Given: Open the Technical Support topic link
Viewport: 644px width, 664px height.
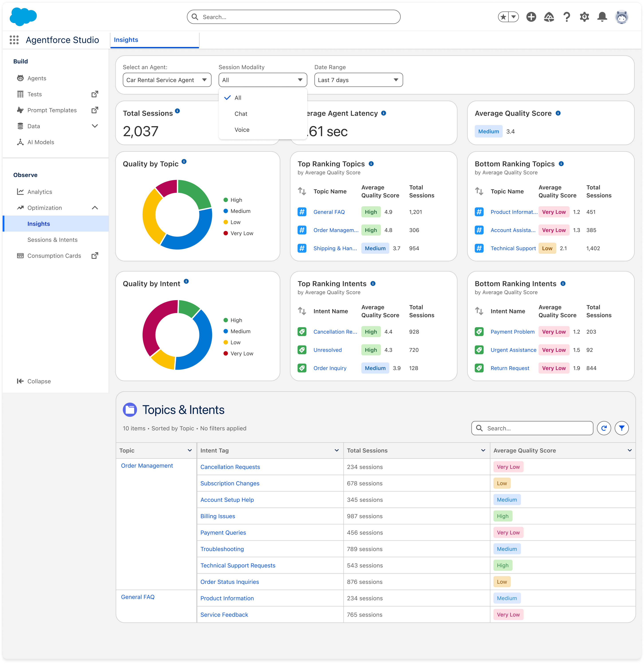Looking at the screenshot, I should pyautogui.click(x=513, y=248).
